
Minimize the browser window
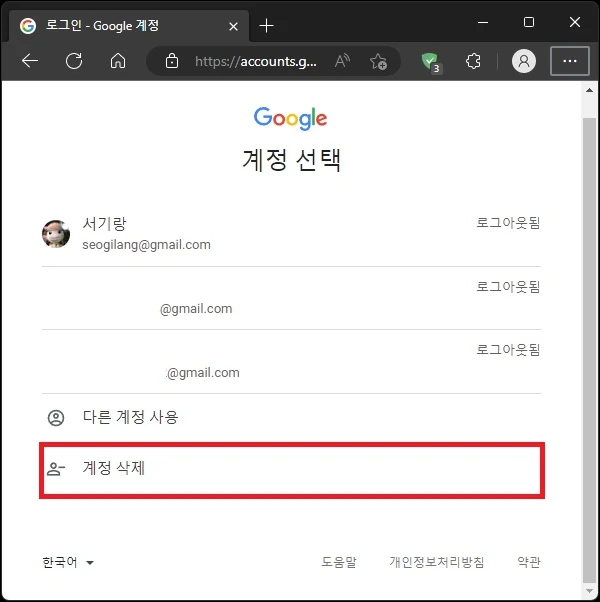coord(483,22)
